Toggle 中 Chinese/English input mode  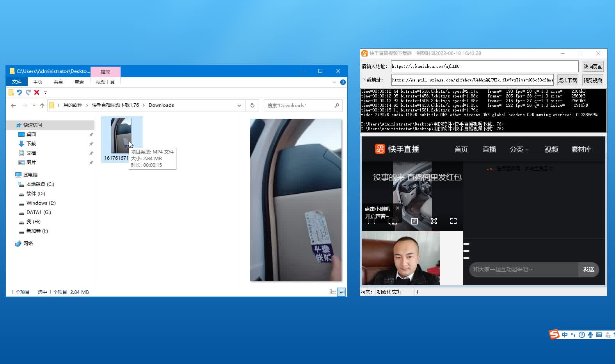pos(565,335)
